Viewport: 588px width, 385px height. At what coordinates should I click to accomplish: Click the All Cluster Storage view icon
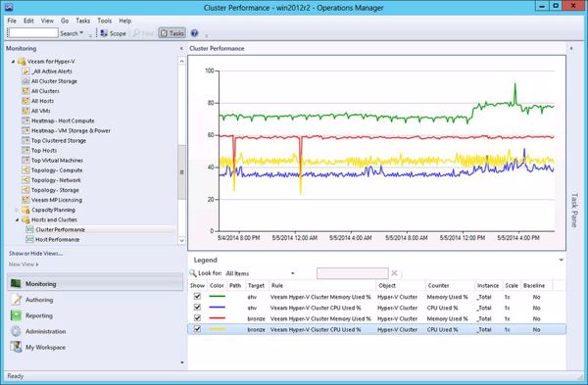point(25,81)
